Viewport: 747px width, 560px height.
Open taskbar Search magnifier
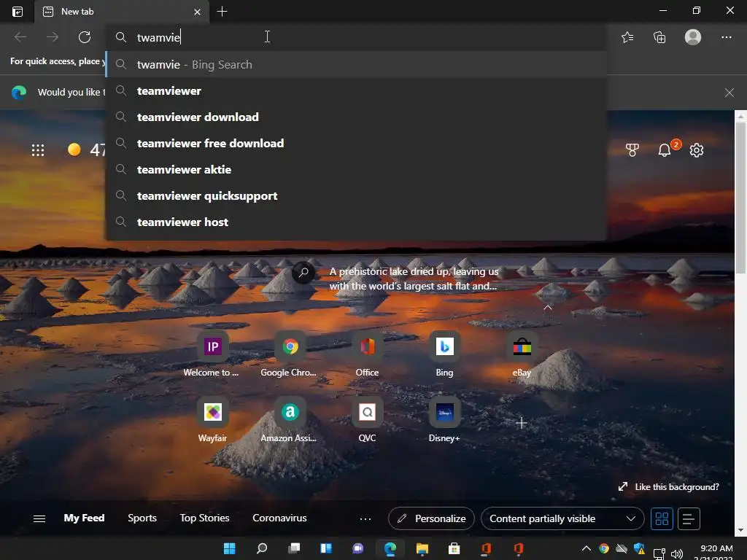262,548
